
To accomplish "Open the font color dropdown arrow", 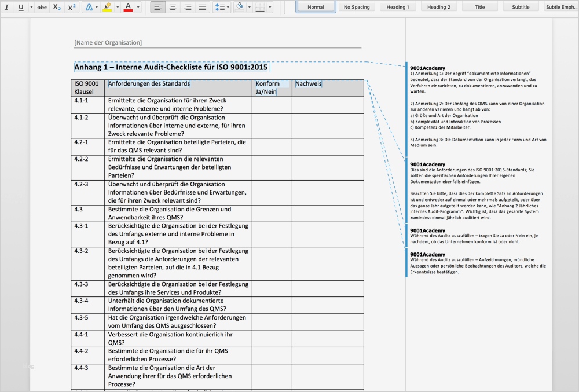I will [138, 8].
